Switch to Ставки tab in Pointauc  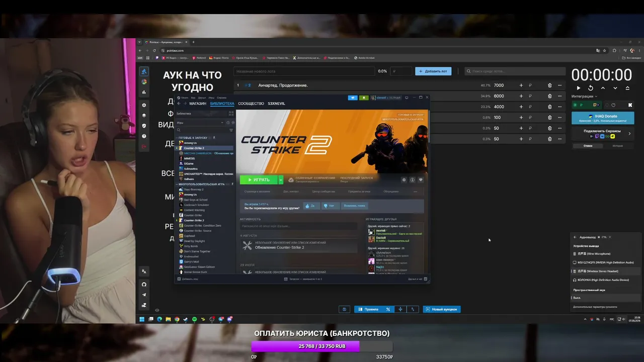(588, 146)
